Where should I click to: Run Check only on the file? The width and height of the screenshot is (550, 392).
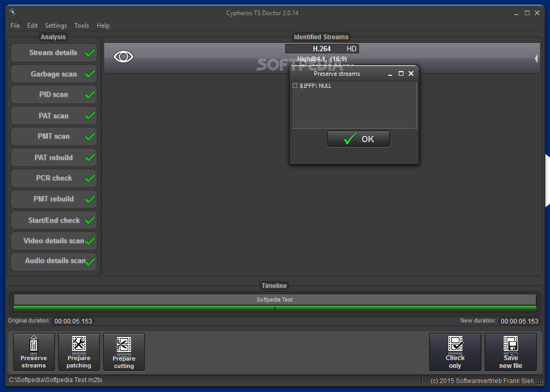[x=455, y=352]
